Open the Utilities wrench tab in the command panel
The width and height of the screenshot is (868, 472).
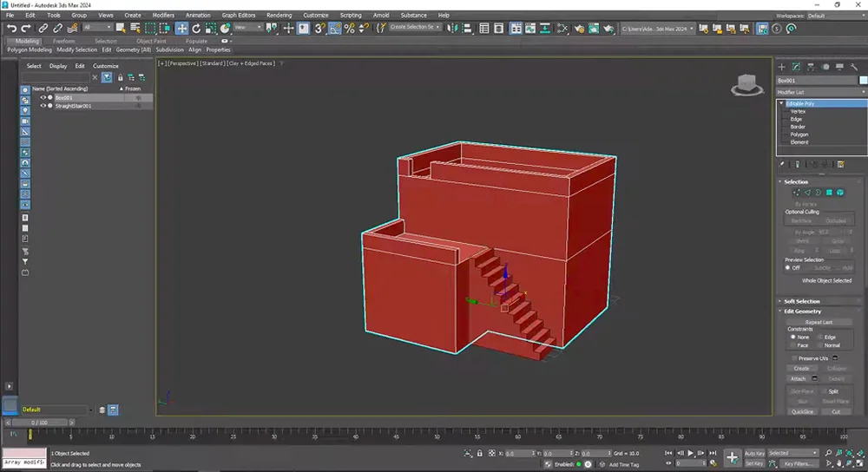click(x=854, y=66)
